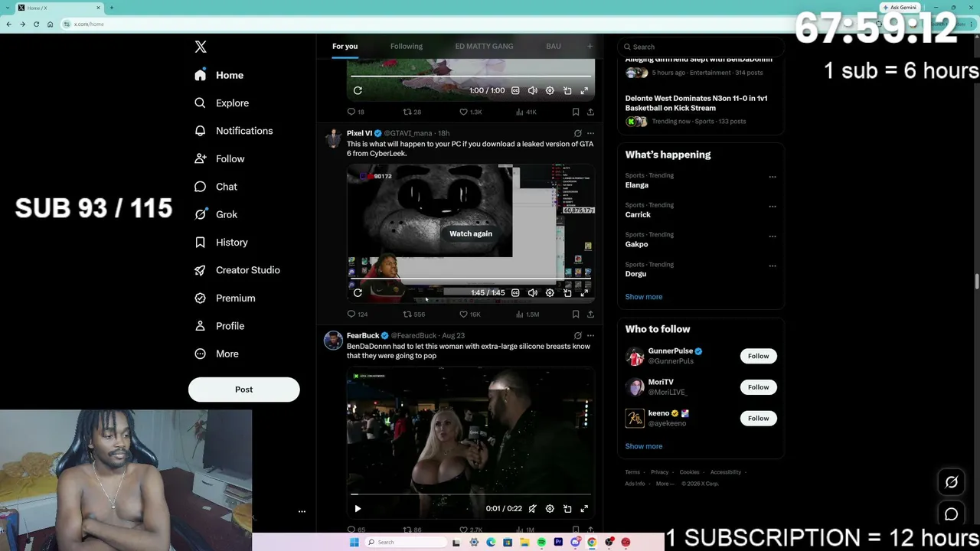The image size is (980, 551).
Task: Open the Explore page
Action: 221,103
